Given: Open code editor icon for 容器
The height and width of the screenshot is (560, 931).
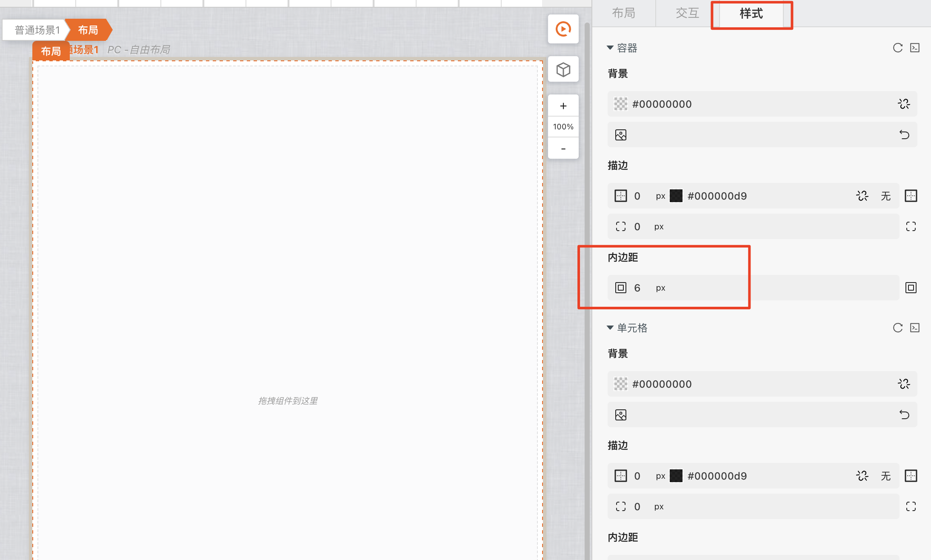Looking at the screenshot, I should coord(915,48).
